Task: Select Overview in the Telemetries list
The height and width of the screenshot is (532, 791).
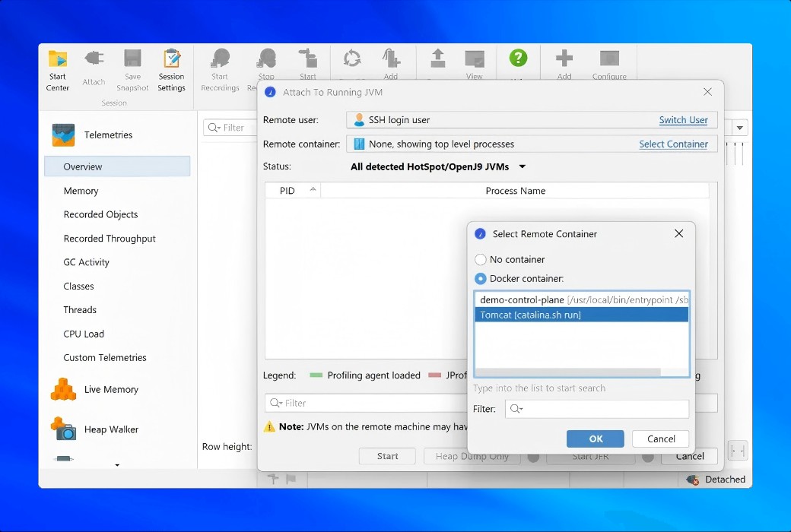Action: coord(118,166)
